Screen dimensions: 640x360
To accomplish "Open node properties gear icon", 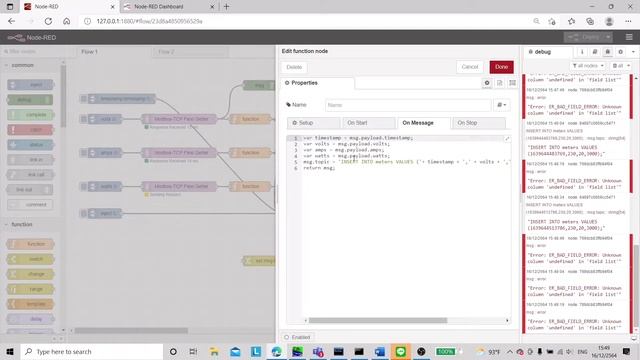I will (487, 83).
